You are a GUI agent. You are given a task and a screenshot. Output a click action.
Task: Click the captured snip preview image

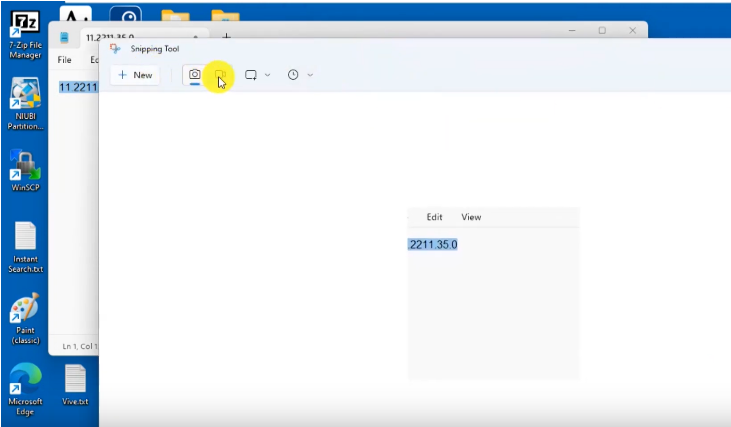(493, 293)
